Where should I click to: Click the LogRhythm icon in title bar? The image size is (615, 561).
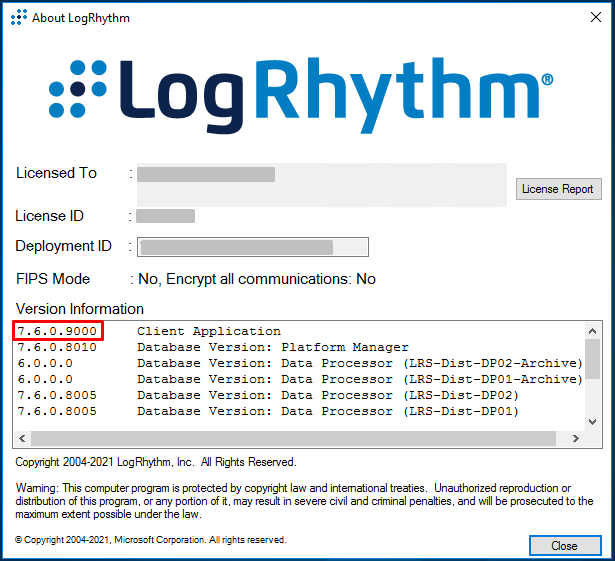coord(18,17)
